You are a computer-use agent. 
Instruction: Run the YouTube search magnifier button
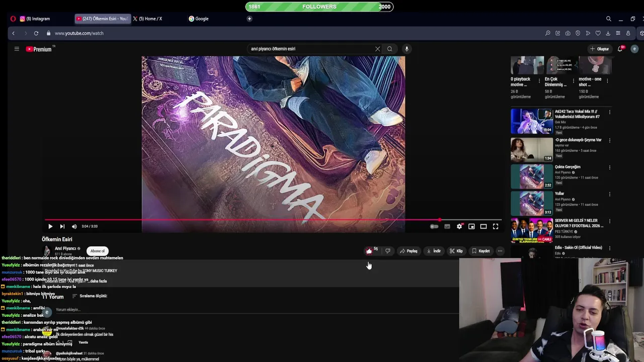tap(389, 49)
